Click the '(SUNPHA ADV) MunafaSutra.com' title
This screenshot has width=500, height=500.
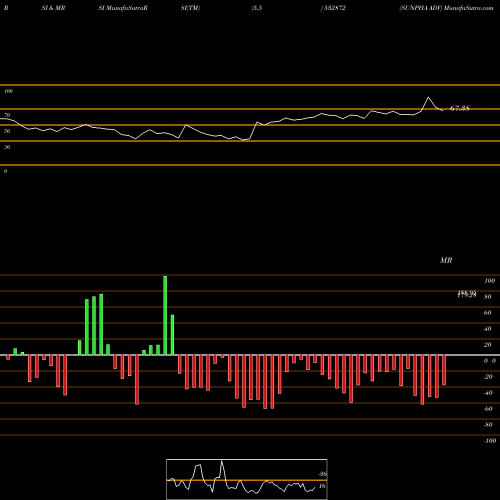446,8
